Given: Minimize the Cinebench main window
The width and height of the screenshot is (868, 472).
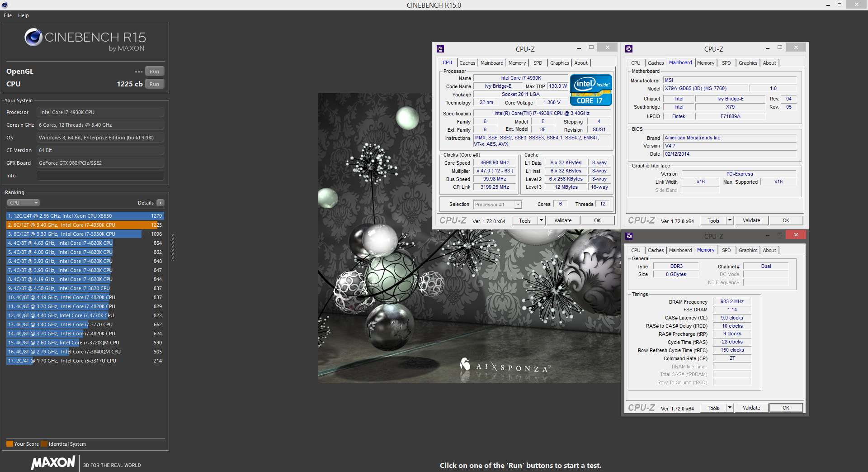Looking at the screenshot, I should coord(828,5).
